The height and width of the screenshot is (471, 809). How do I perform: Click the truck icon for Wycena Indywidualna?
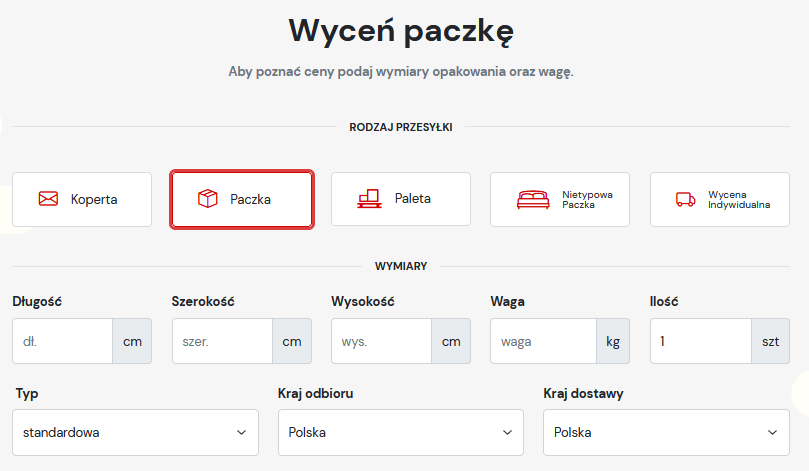click(x=686, y=199)
